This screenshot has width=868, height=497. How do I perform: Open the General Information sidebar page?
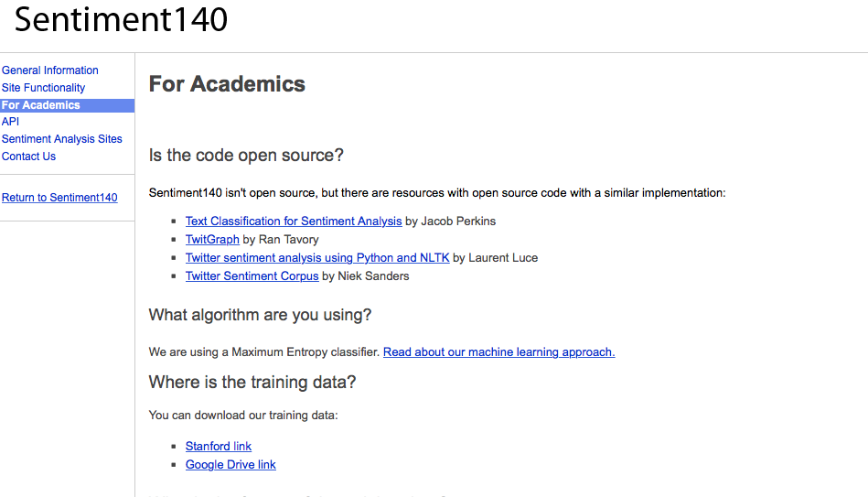coord(50,70)
